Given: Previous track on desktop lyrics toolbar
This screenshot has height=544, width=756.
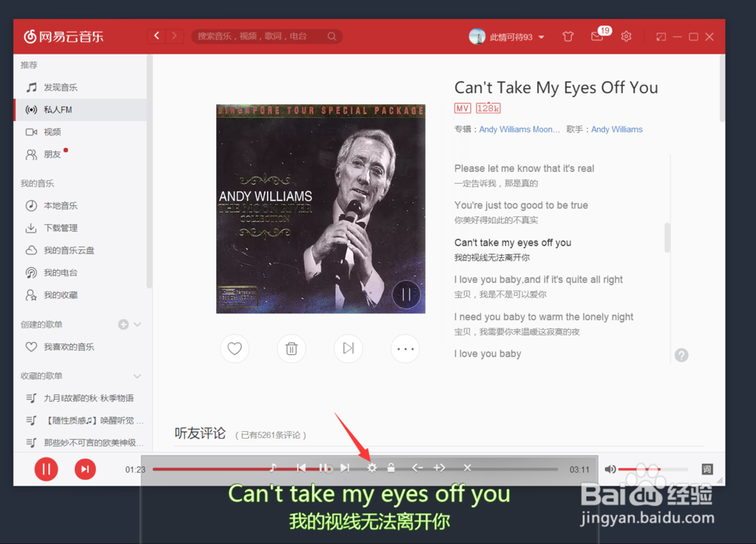Looking at the screenshot, I should [302, 468].
